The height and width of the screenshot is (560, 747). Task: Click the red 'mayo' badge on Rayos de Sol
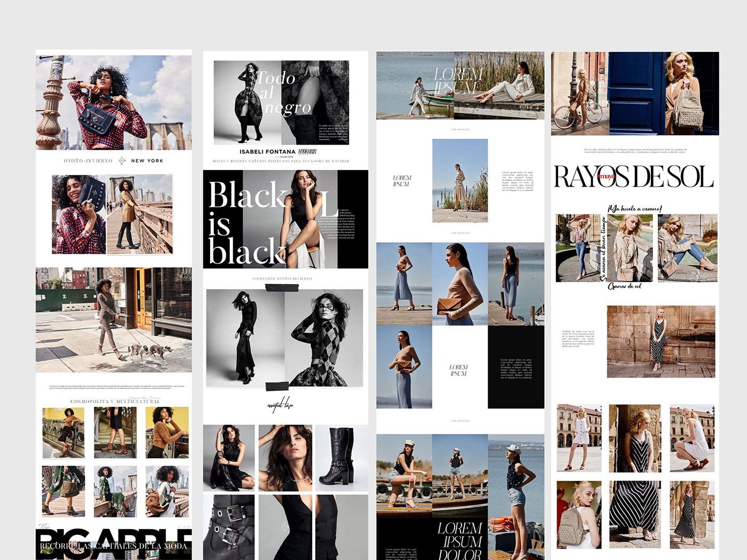tap(607, 176)
